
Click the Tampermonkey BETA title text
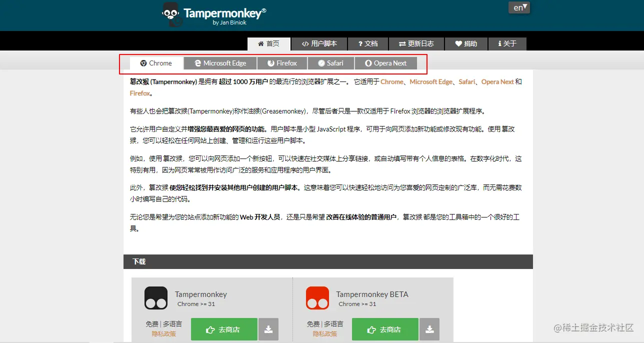tap(372, 294)
